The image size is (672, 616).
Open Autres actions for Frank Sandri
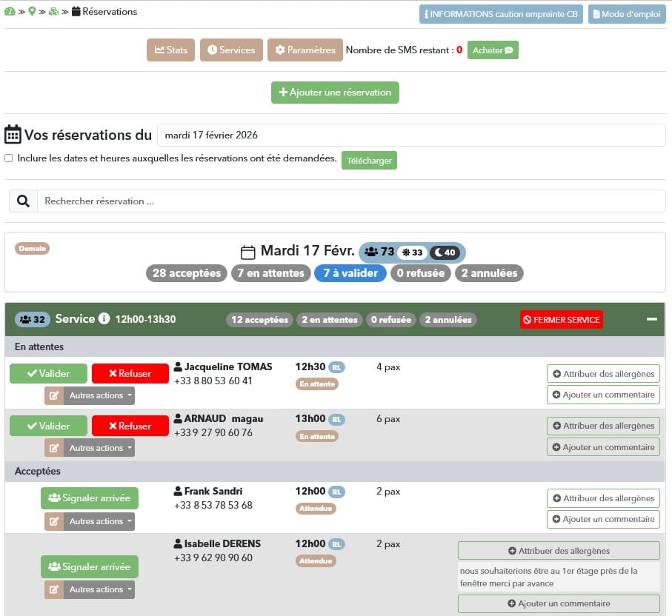99,521
